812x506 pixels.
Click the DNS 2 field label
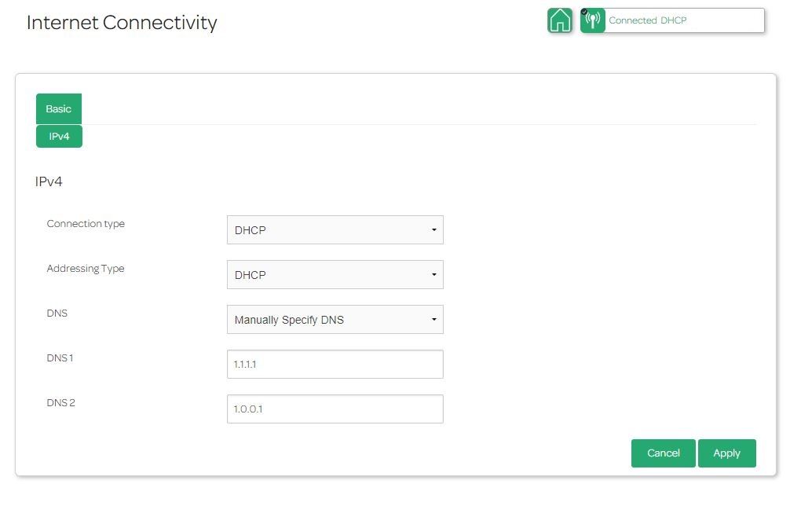click(61, 403)
